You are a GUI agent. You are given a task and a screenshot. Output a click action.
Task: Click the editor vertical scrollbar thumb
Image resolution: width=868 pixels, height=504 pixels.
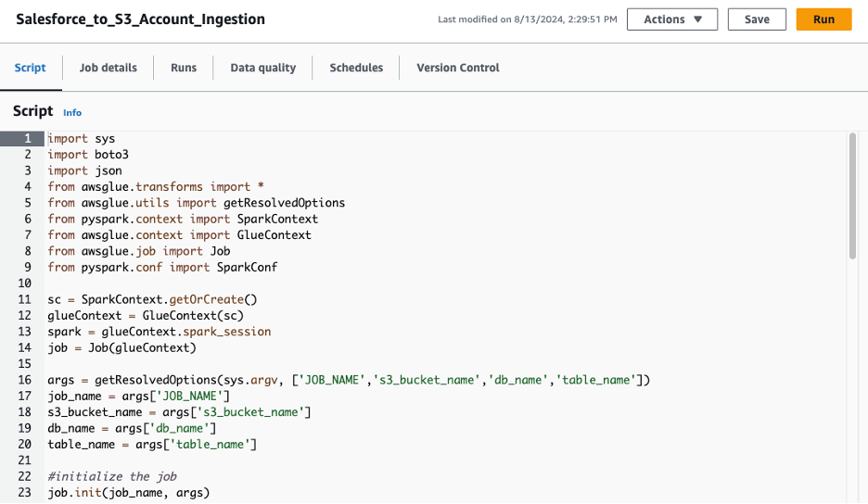[x=852, y=195]
